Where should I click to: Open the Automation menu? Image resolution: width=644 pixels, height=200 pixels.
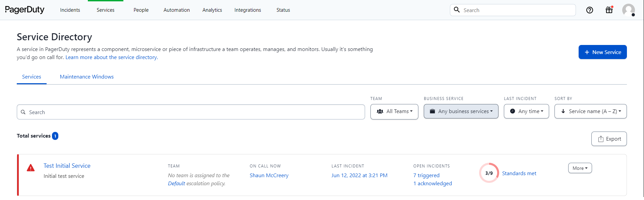point(177,10)
